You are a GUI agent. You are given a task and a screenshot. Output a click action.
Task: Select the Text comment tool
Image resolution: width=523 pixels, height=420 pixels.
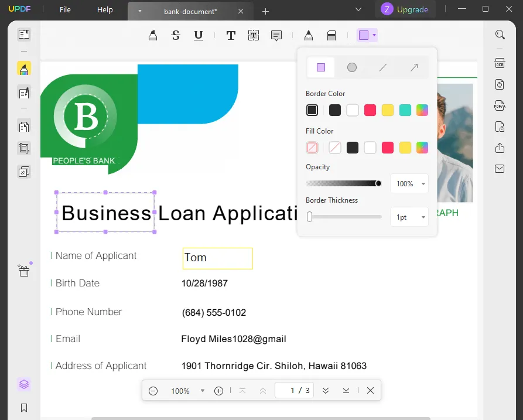pos(231,35)
